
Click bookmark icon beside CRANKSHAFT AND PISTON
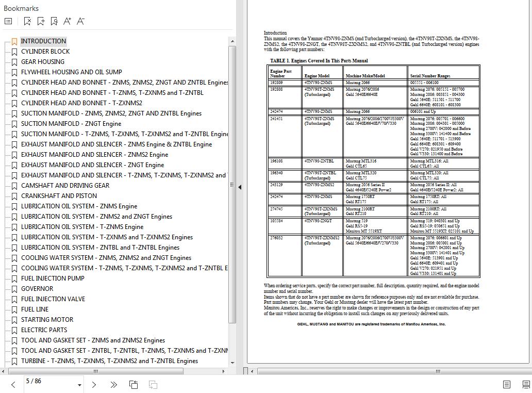click(14, 196)
